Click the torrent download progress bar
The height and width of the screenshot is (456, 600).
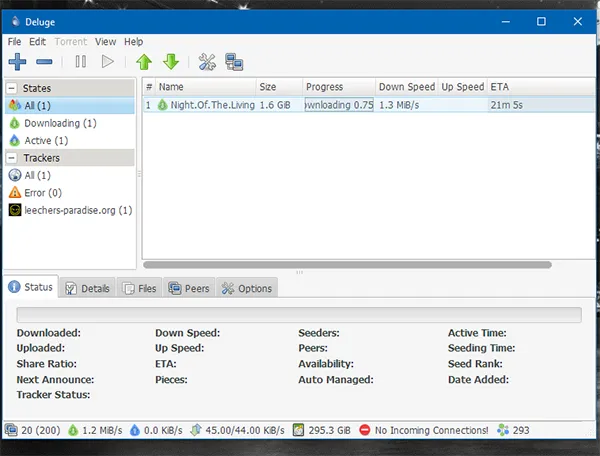[x=338, y=105]
